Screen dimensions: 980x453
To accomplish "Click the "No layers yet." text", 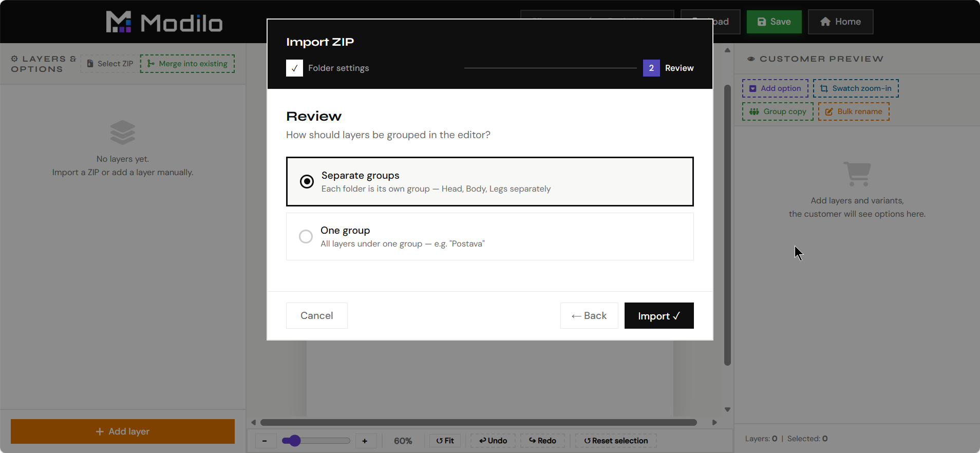I will point(123,159).
